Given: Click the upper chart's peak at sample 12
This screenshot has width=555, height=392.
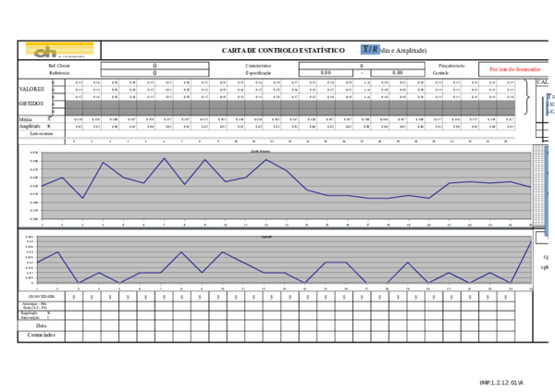Looking at the screenshot, I should (266, 160).
